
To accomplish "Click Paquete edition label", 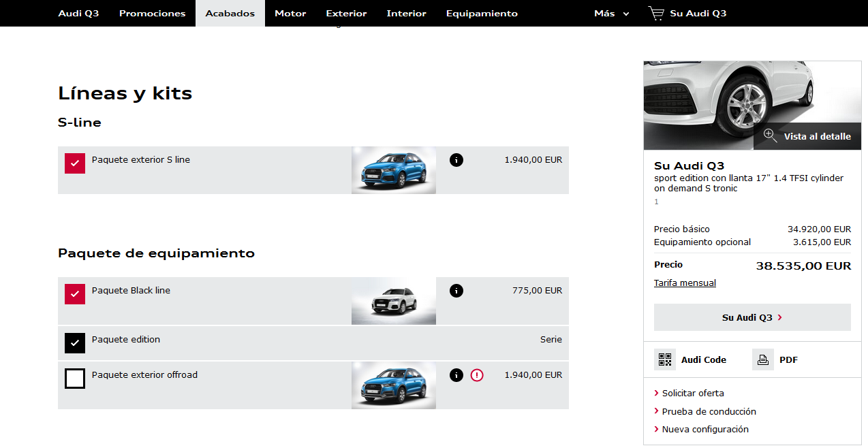I will [126, 340].
